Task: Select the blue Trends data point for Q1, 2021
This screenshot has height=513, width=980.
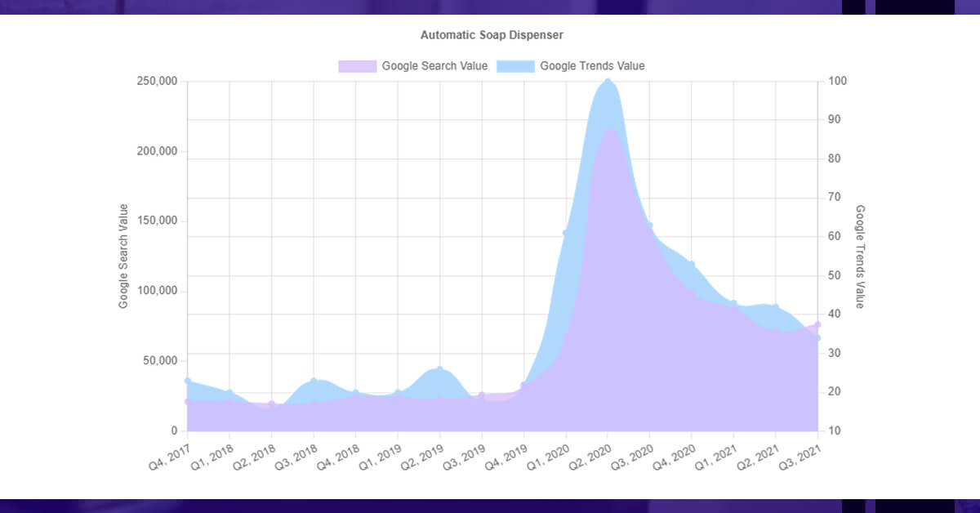Action: [x=734, y=303]
